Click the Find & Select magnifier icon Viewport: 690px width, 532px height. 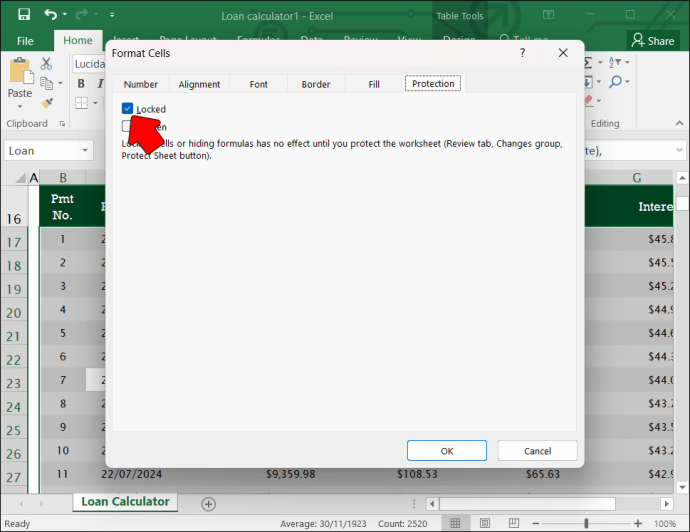pos(615,82)
